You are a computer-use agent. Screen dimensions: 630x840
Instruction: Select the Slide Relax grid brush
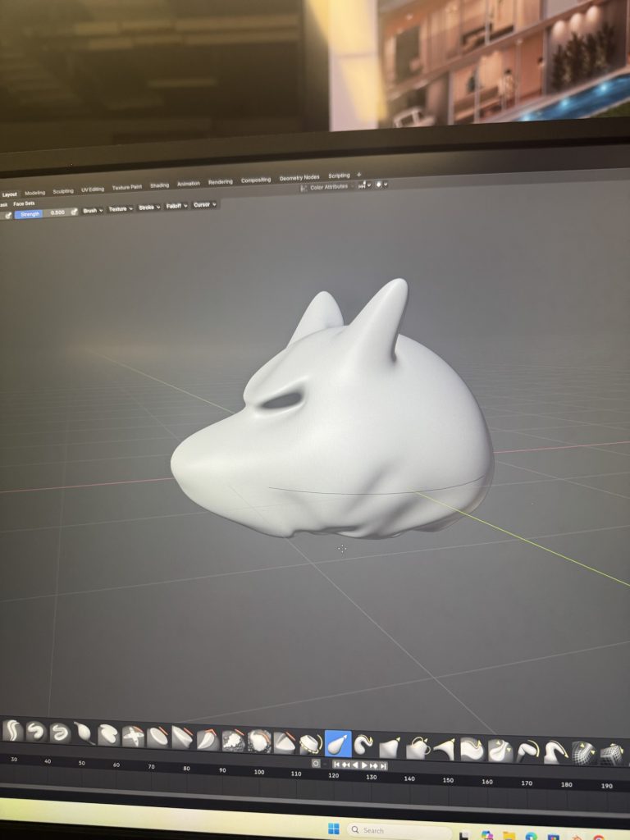click(583, 753)
